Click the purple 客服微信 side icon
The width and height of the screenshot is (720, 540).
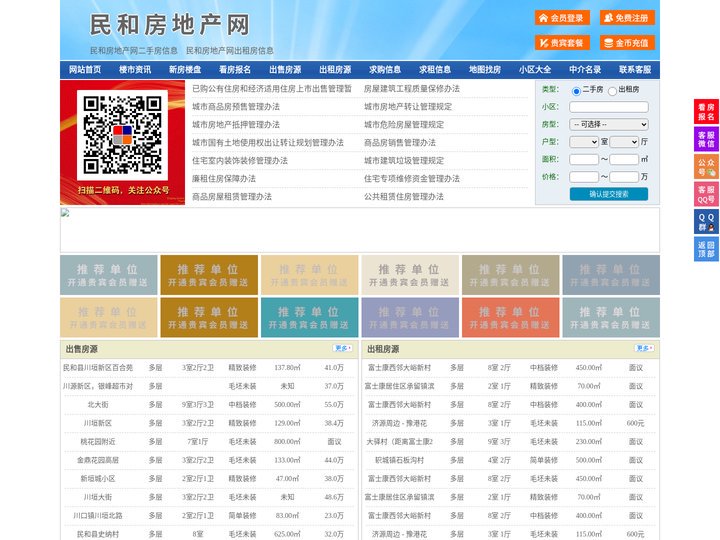click(x=706, y=139)
